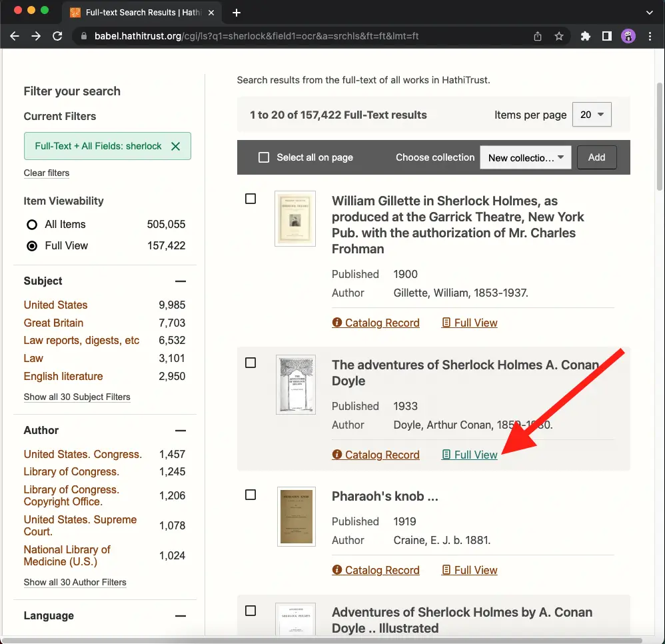Collapse the Subject filter section
The height and width of the screenshot is (644, 665).
coord(181,281)
